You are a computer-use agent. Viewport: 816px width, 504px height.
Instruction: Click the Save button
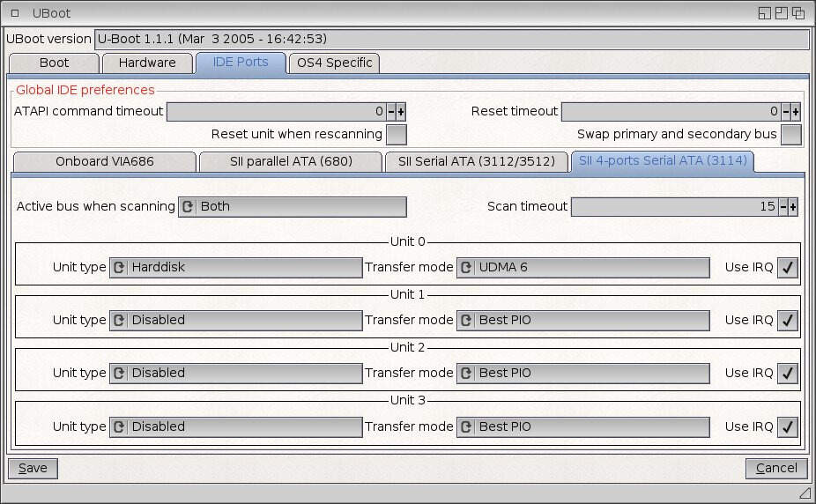click(33, 469)
